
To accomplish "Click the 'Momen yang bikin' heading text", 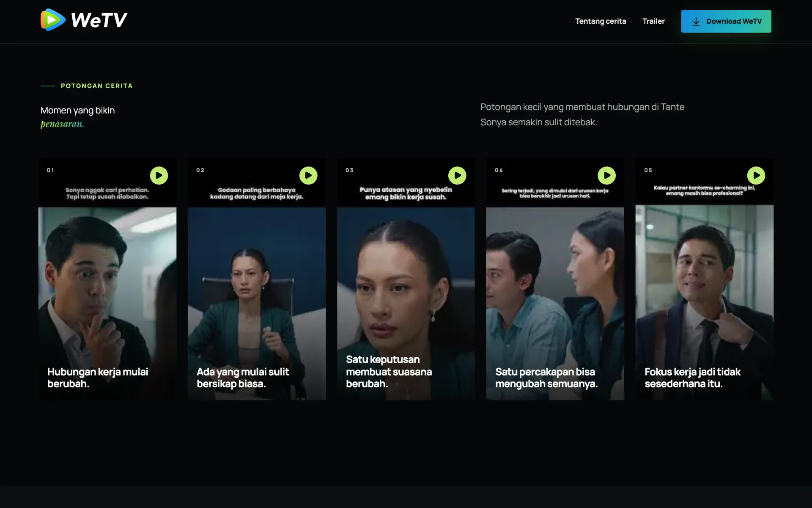I will point(78,110).
